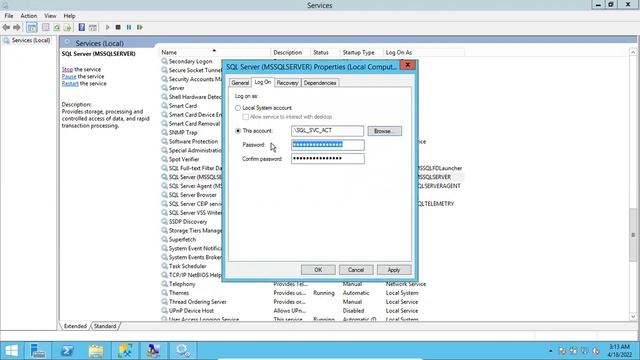Click the Password input field

[x=328, y=145]
